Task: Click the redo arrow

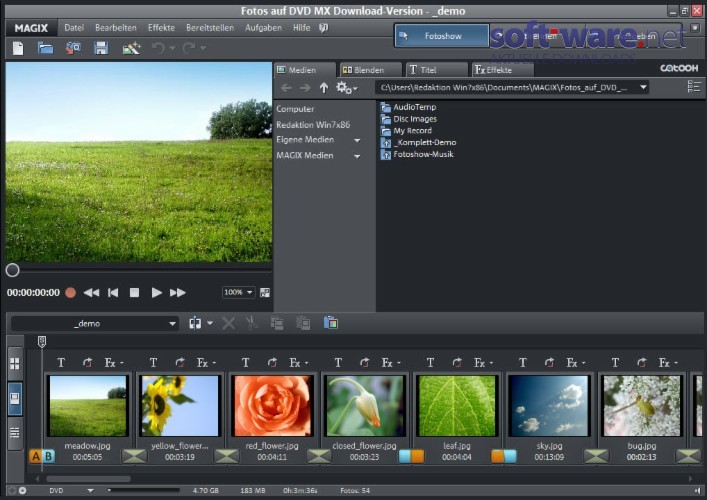Action: click(189, 47)
